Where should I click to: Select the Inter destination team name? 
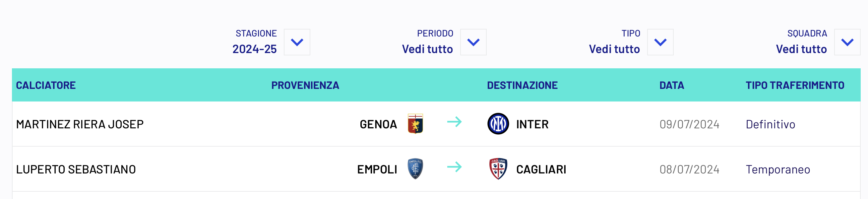[x=532, y=124]
